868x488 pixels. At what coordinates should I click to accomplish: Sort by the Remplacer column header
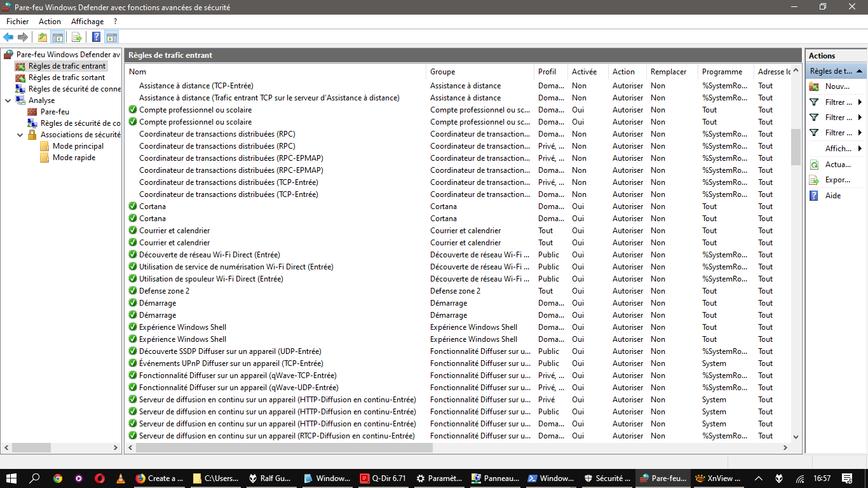click(x=672, y=72)
